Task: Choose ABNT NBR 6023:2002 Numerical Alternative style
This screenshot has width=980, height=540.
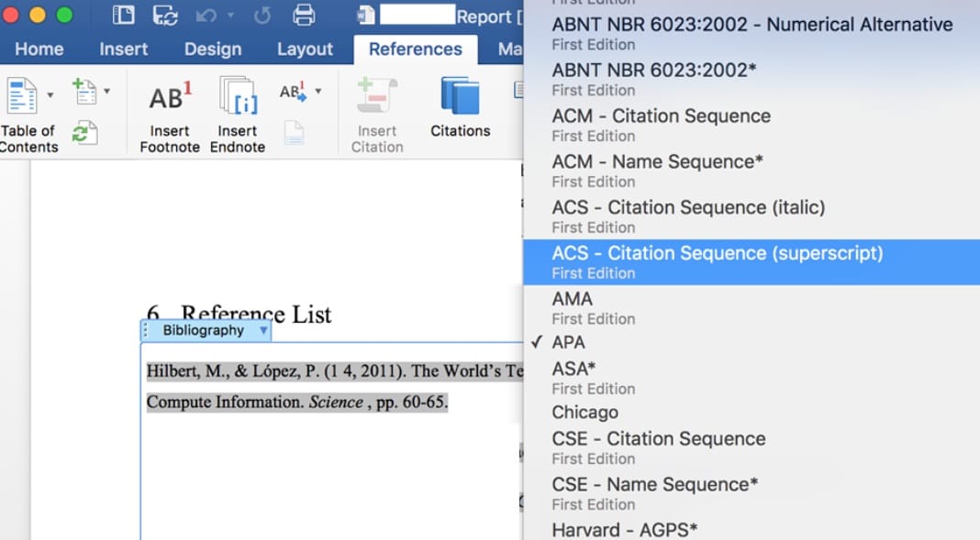Action: (752, 33)
